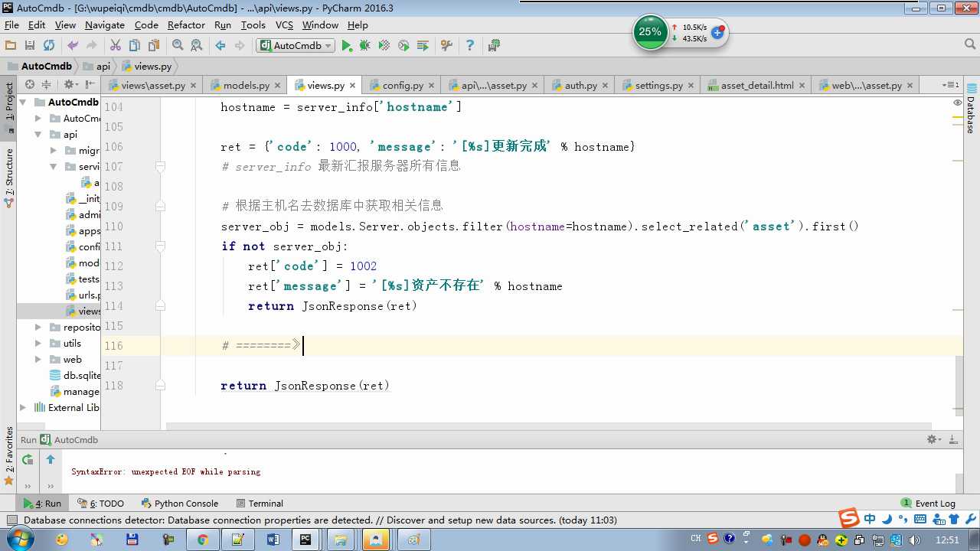This screenshot has height=551, width=980.
Task: Navigate back with the blue arrow
Action: pyautogui.click(x=220, y=45)
